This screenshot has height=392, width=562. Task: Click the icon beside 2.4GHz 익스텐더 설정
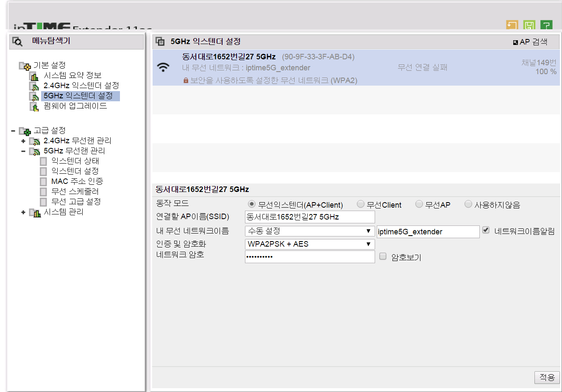pos(34,86)
